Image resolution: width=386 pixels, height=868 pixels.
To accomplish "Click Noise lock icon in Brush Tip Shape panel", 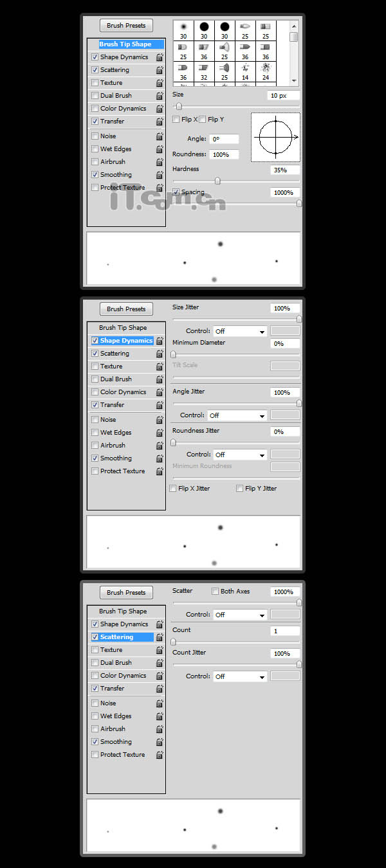I will coord(159,136).
